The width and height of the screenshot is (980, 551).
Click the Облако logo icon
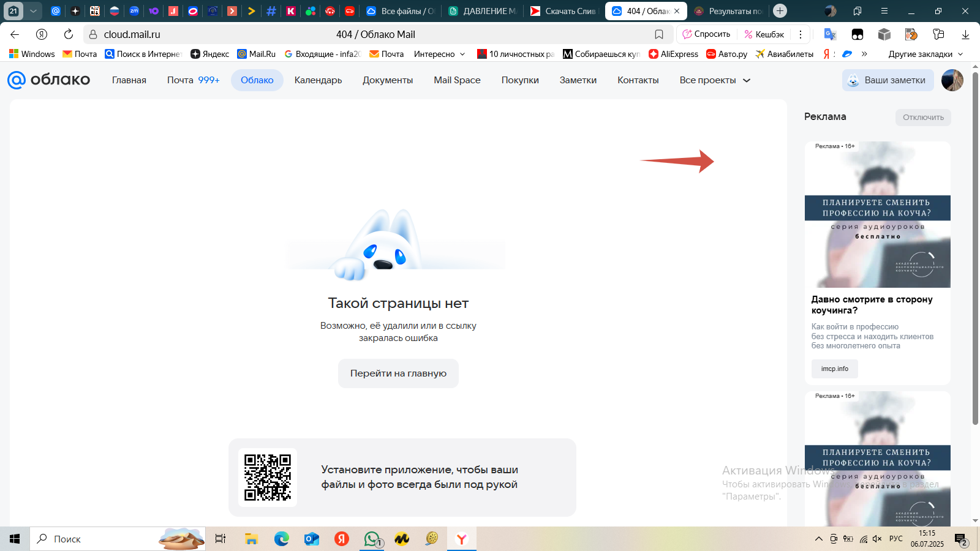point(17,80)
